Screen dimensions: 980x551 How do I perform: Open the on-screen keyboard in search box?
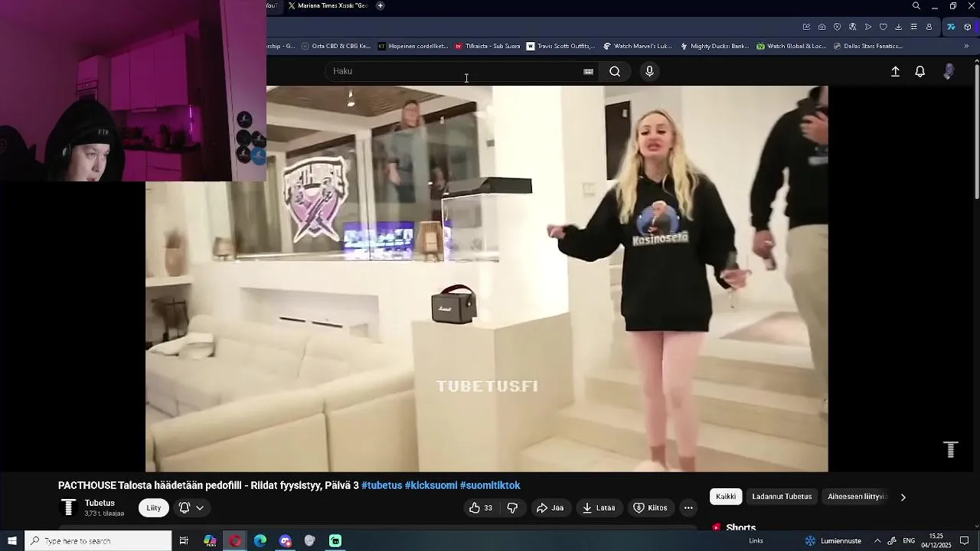click(x=588, y=71)
